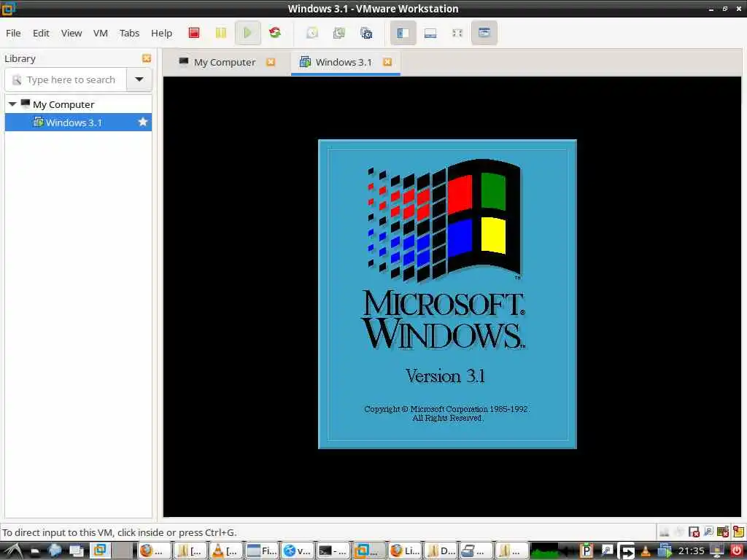Collapse the My Computer tree node
The image size is (747, 560).
click(12, 104)
